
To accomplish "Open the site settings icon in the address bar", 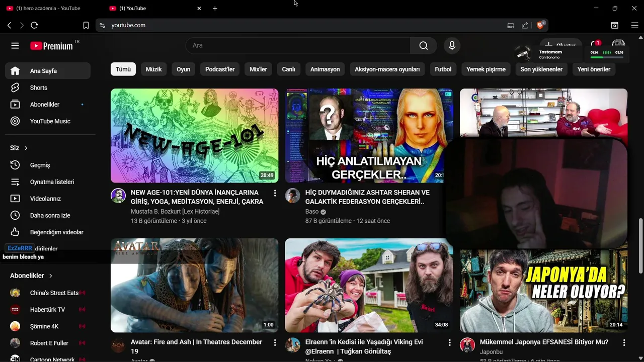I will pos(102,25).
